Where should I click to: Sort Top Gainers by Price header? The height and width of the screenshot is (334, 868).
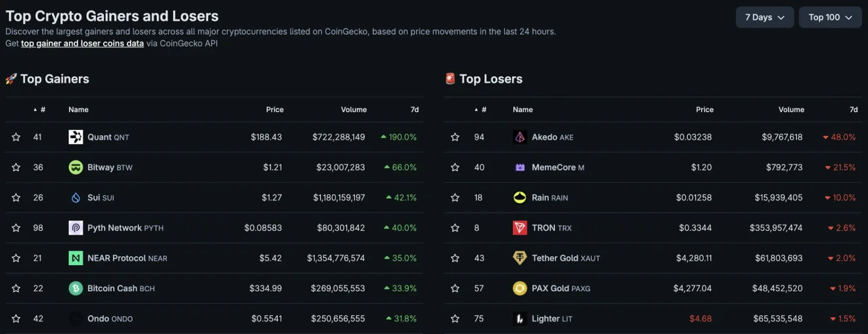click(x=275, y=109)
